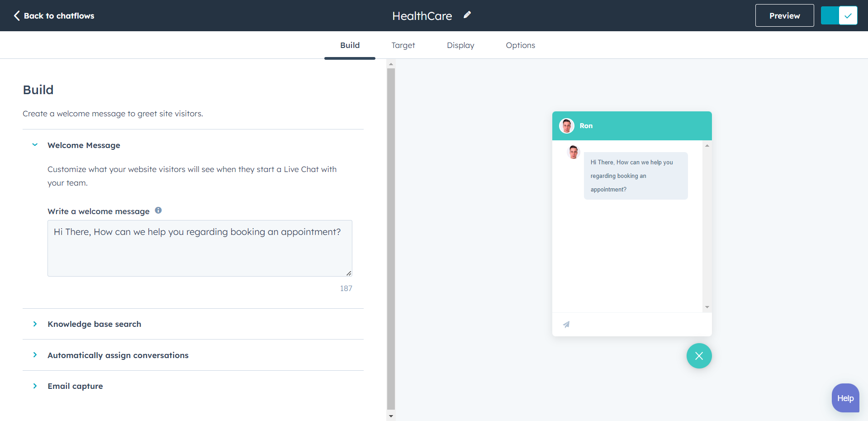The width and height of the screenshot is (868, 421).
Task: Open Help via the purple Help bubble
Action: pyautogui.click(x=845, y=398)
